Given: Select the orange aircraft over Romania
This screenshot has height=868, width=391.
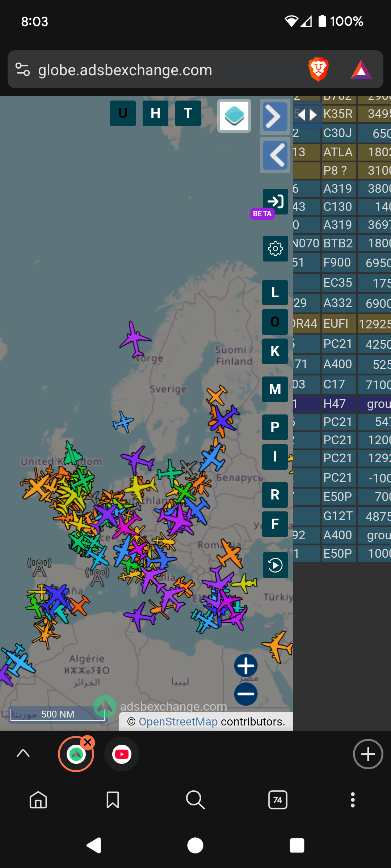Looking at the screenshot, I should (231, 553).
